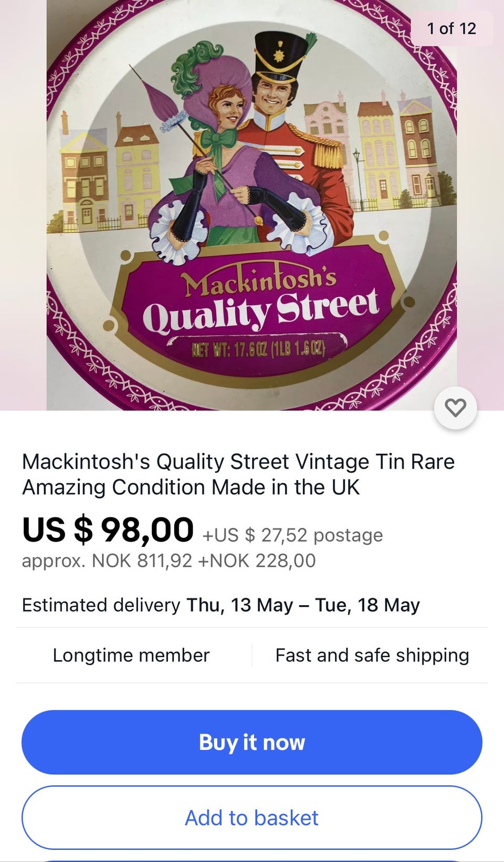Screen dimensions: 504x862
Task: Click the Buy it now button
Action: point(252,742)
